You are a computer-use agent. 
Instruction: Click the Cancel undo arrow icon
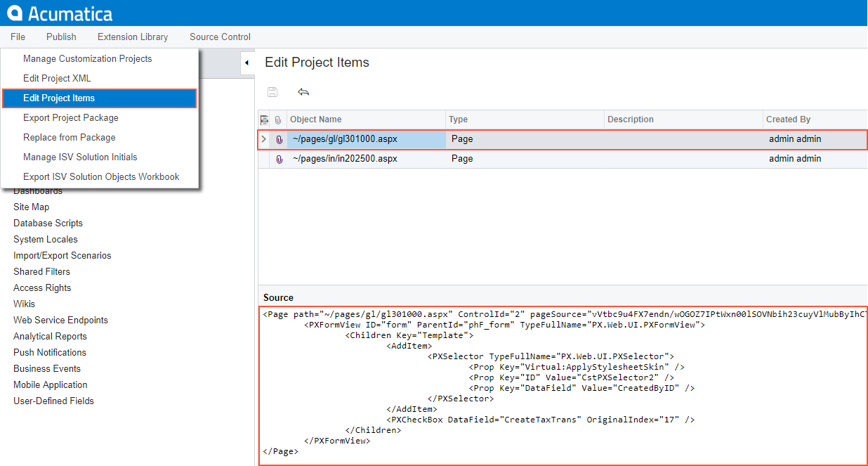(x=303, y=92)
